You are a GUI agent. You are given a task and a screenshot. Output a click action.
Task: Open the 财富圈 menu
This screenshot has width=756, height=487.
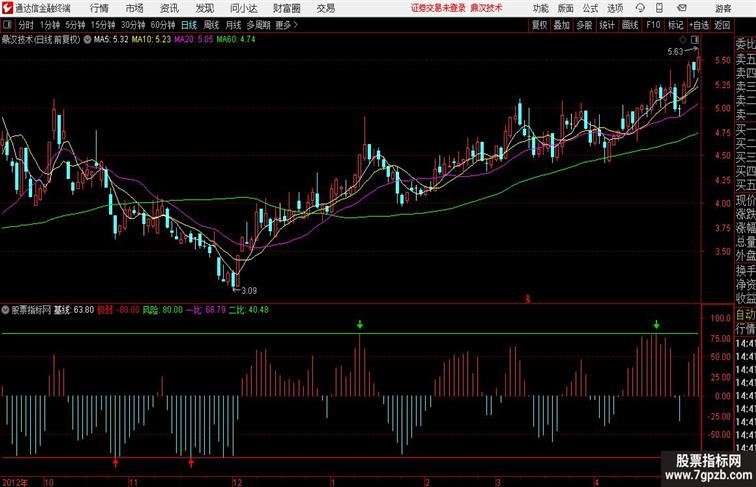coord(286,8)
